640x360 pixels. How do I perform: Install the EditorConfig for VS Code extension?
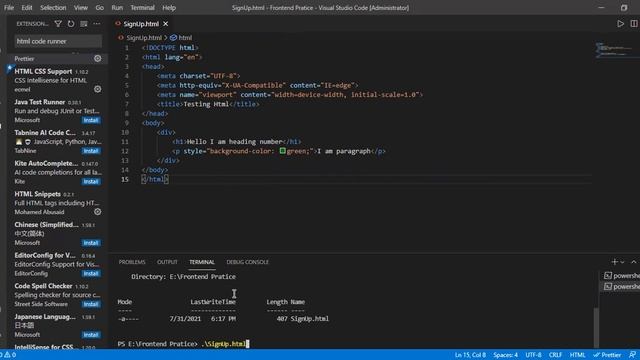pos(91,273)
